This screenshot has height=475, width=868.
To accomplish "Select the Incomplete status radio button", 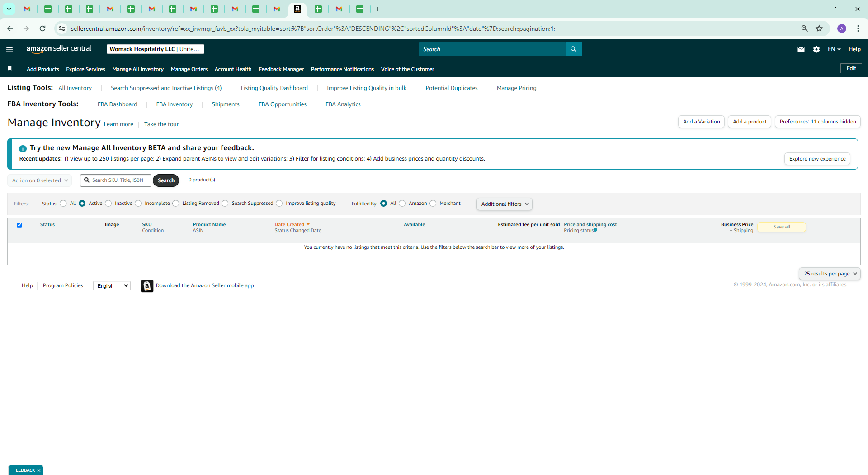I will pos(138,204).
